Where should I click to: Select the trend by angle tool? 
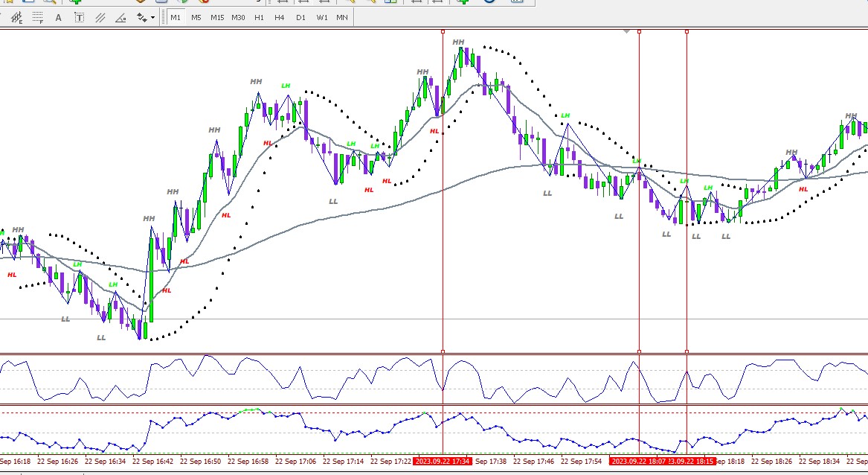pyautogui.click(x=120, y=18)
